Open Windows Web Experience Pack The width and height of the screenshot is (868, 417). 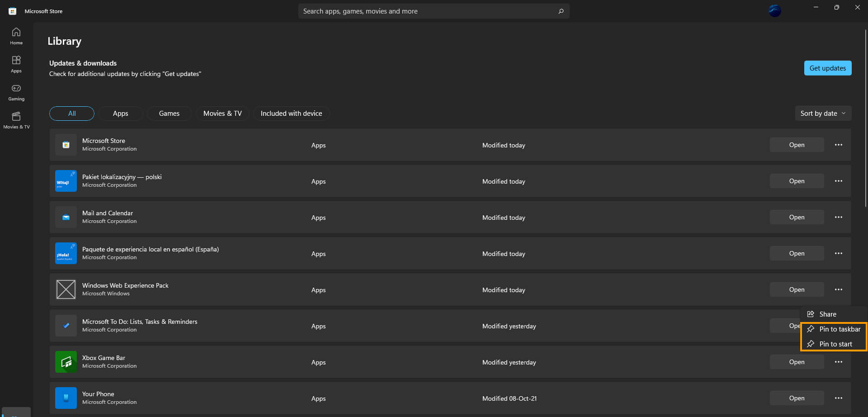coord(797,289)
